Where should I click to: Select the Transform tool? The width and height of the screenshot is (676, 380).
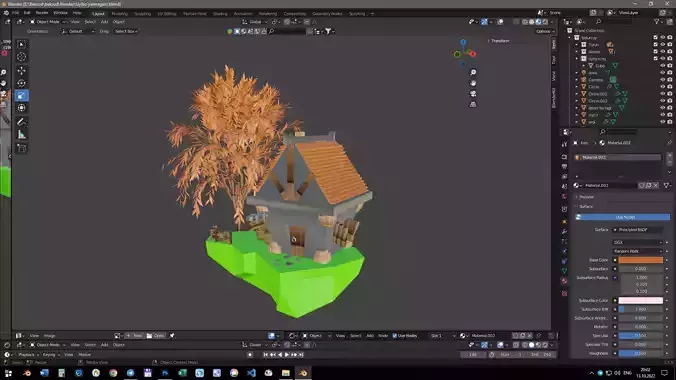pyautogui.click(x=22, y=108)
